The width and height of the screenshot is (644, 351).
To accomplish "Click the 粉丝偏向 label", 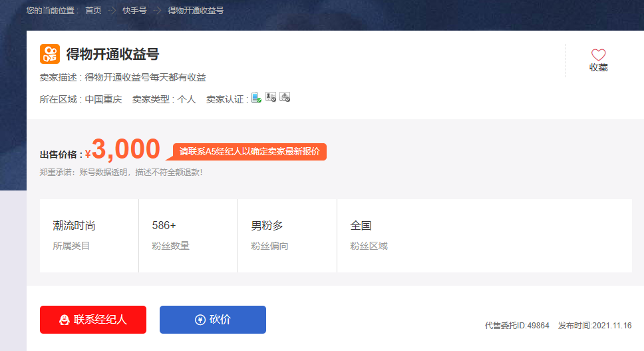I will click(270, 246).
